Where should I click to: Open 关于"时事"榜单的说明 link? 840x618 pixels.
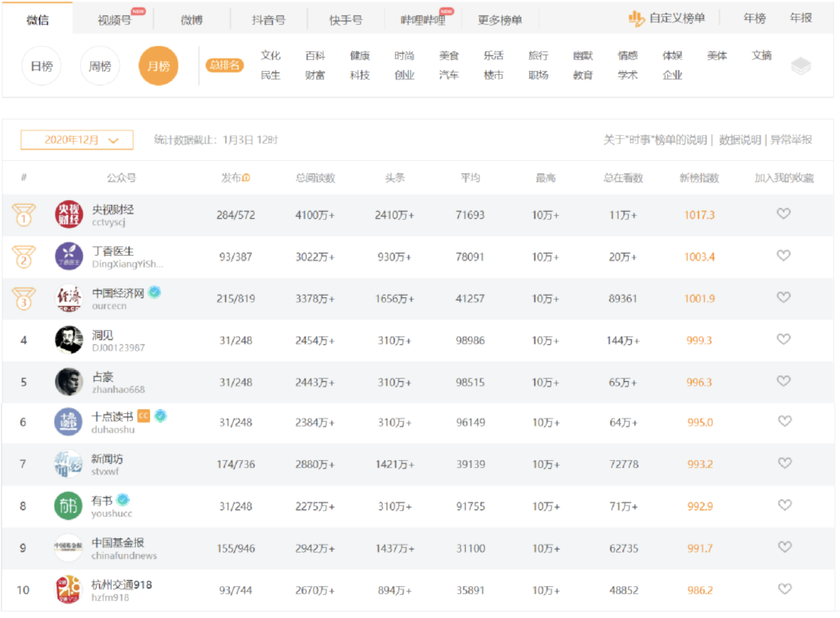(x=655, y=140)
